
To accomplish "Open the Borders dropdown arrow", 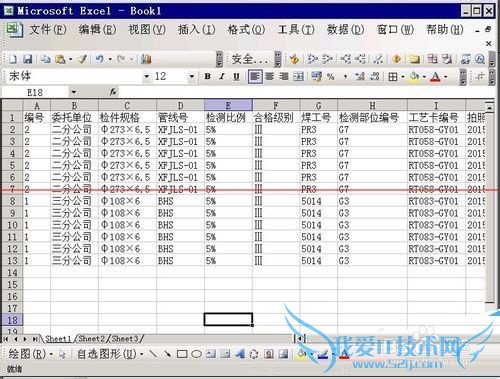I will pyautogui.click(x=403, y=77).
